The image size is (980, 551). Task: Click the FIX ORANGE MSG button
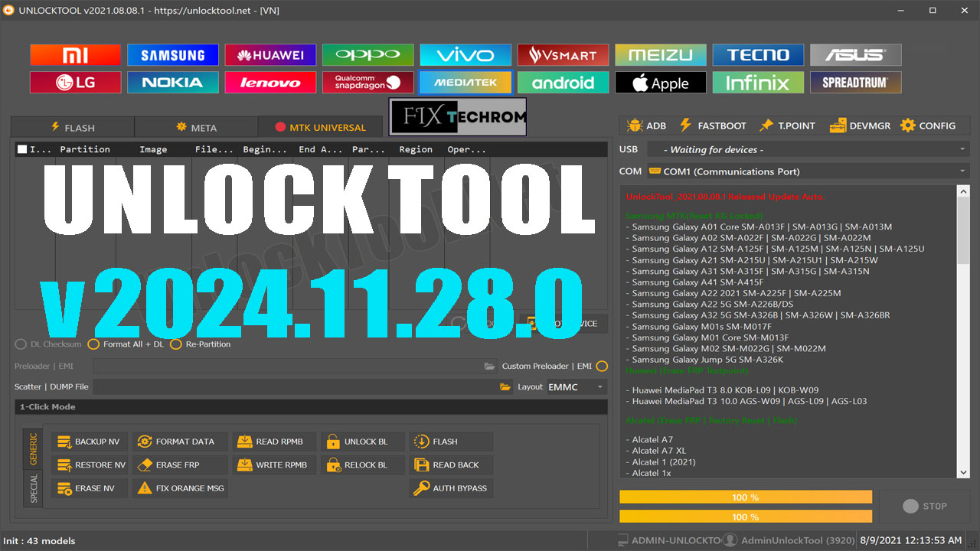coord(180,488)
